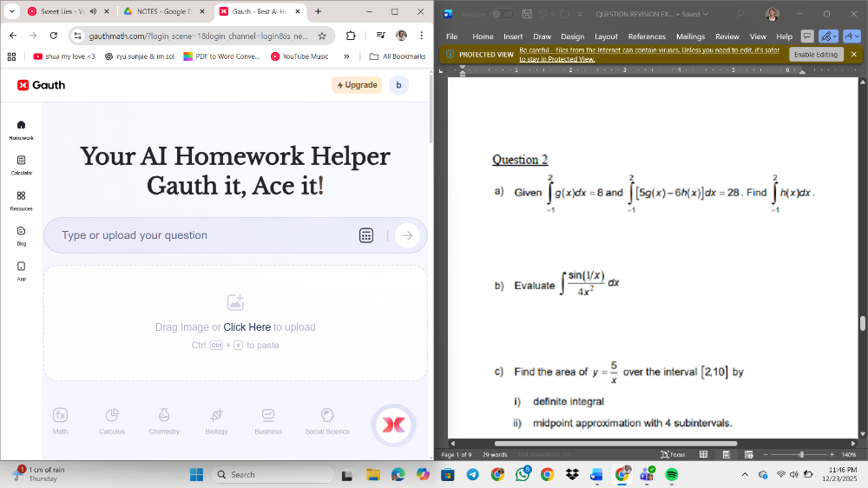Show more bookmarks with the chevron
The image size is (868, 488).
click(x=347, y=56)
